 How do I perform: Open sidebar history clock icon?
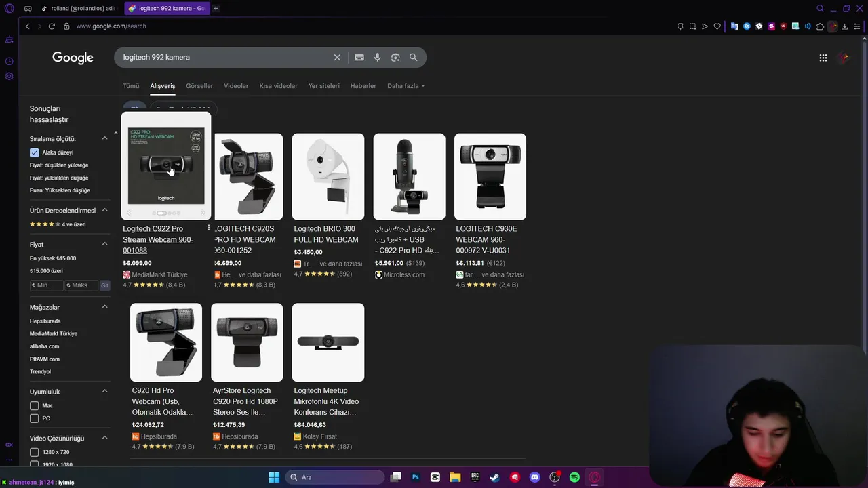(x=9, y=61)
